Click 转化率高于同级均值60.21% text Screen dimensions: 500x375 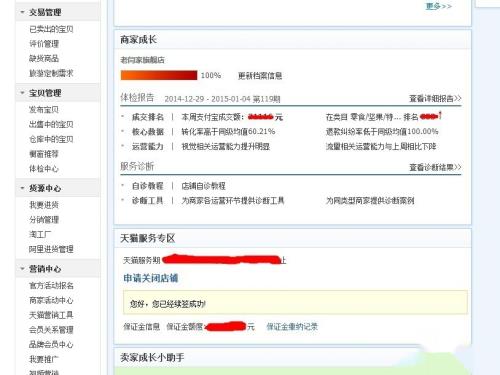coord(228,132)
